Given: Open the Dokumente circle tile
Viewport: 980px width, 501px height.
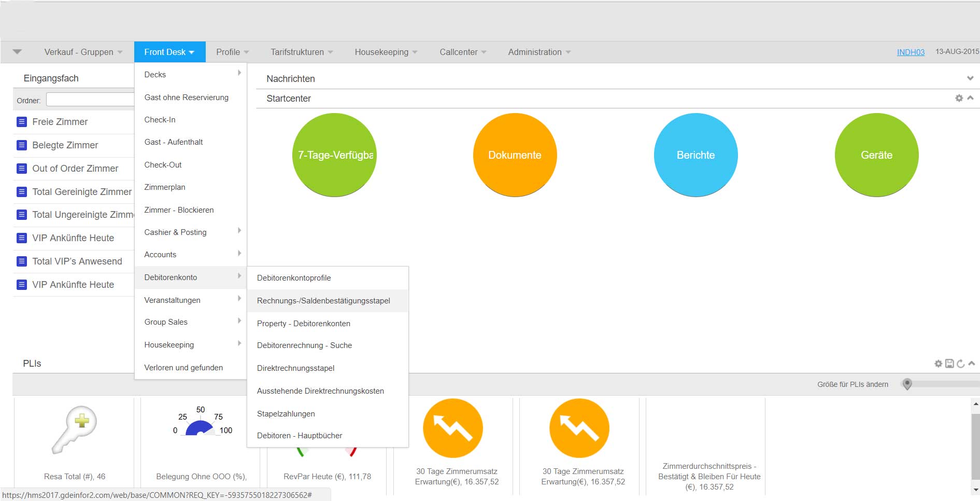Looking at the screenshot, I should (515, 155).
